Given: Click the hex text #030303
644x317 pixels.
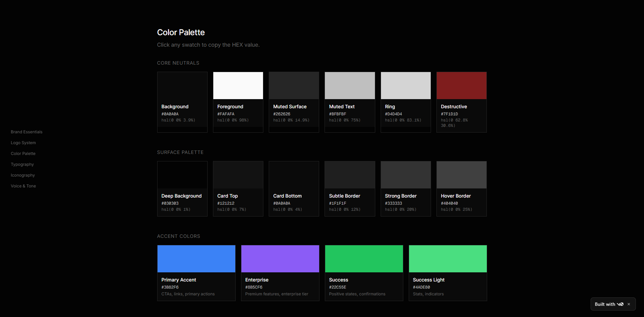Looking at the screenshot, I should tap(170, 203).
